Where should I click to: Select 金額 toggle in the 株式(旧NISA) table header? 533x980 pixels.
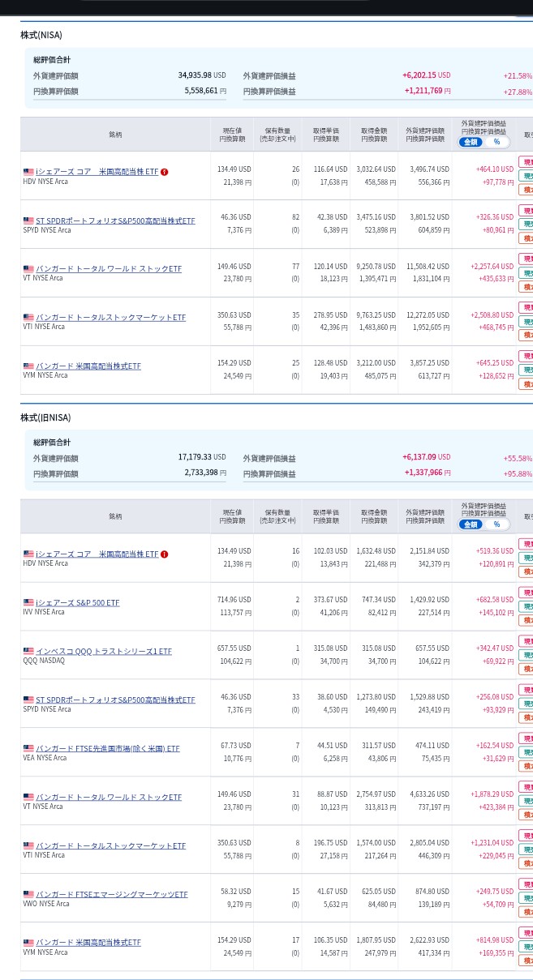pos(471,524)
